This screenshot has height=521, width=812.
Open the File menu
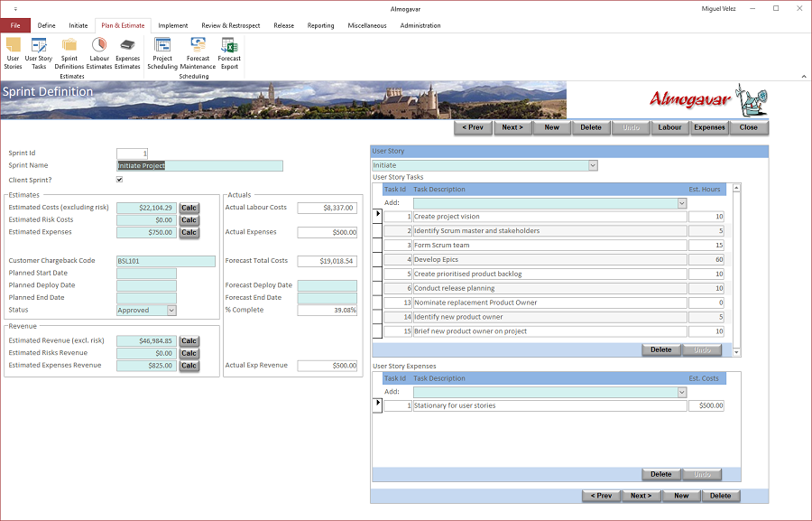15,25
